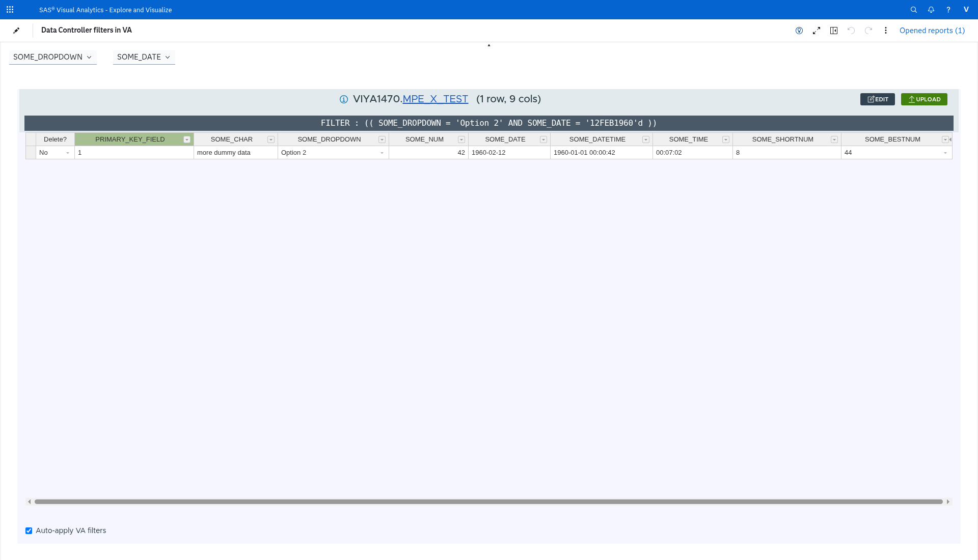
Task: Click the scrollbar left arrow
Action: coord(30,502)
